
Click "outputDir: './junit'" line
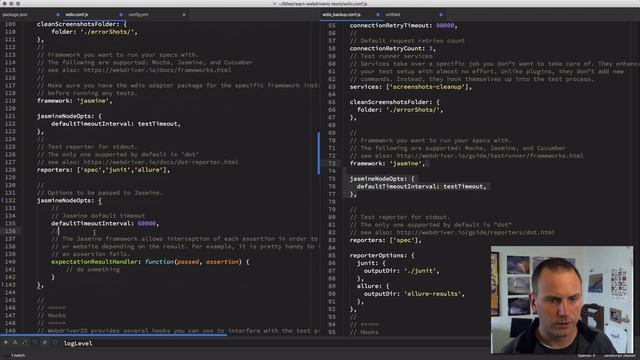402,271
